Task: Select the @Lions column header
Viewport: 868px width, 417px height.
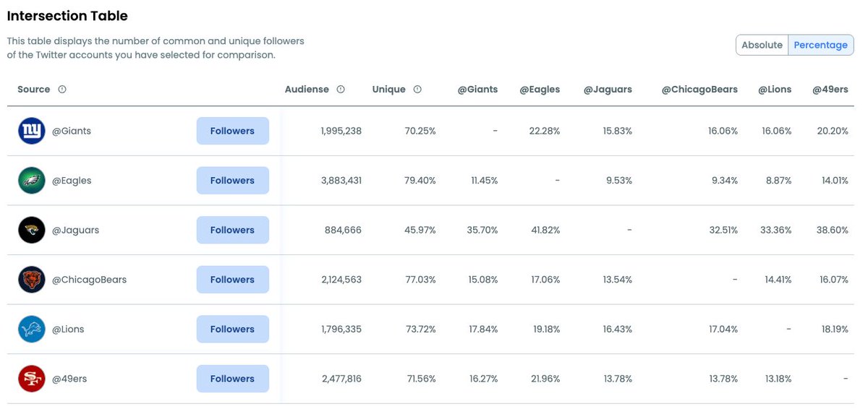Action: tap(775, 90)
